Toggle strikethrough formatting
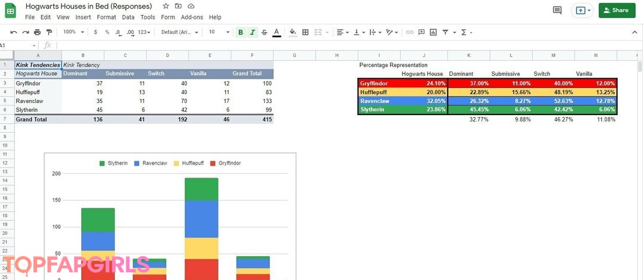 (x=265, y=32)
